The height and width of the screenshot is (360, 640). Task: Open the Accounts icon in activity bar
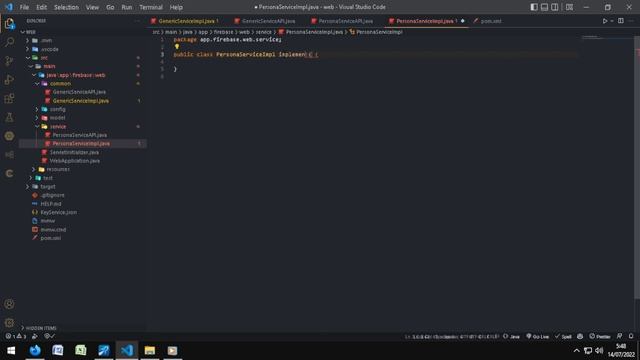pos(9,304)
